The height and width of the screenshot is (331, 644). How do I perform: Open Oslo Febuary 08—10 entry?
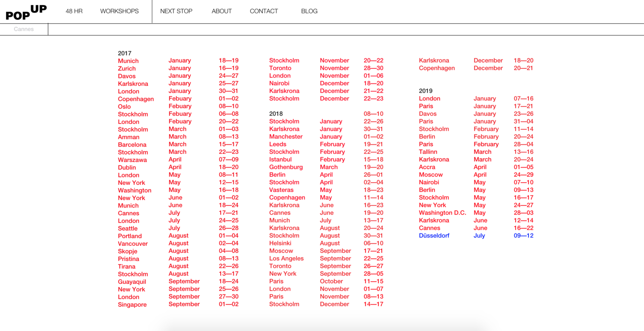[x=178, y=106]
